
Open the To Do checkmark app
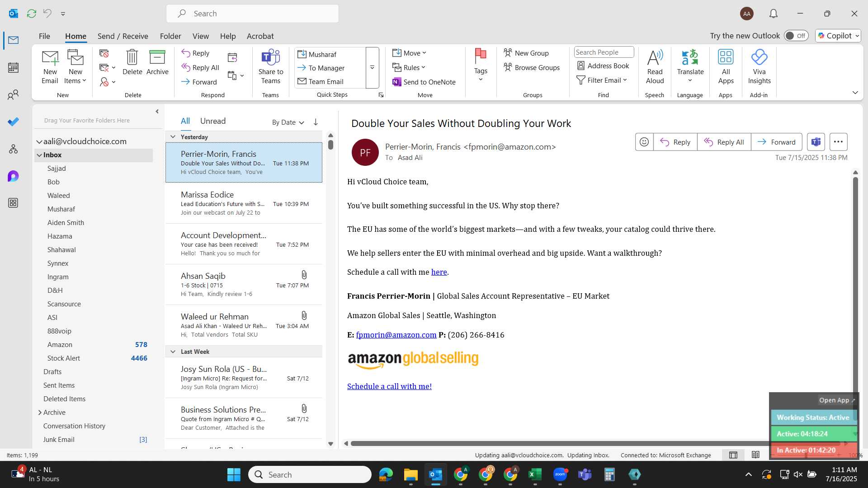[x=13, y=122]
